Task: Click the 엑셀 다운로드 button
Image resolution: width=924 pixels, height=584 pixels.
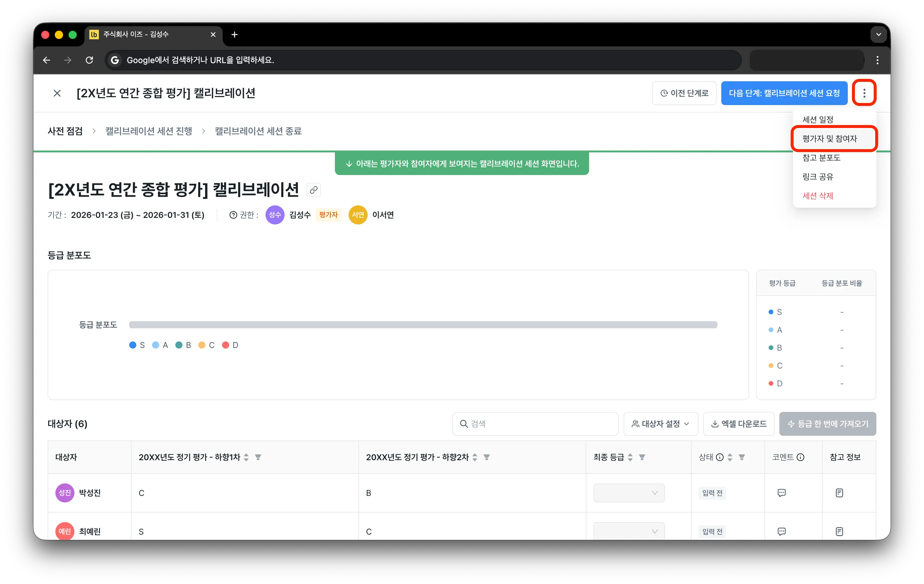Action: point(739,424)
